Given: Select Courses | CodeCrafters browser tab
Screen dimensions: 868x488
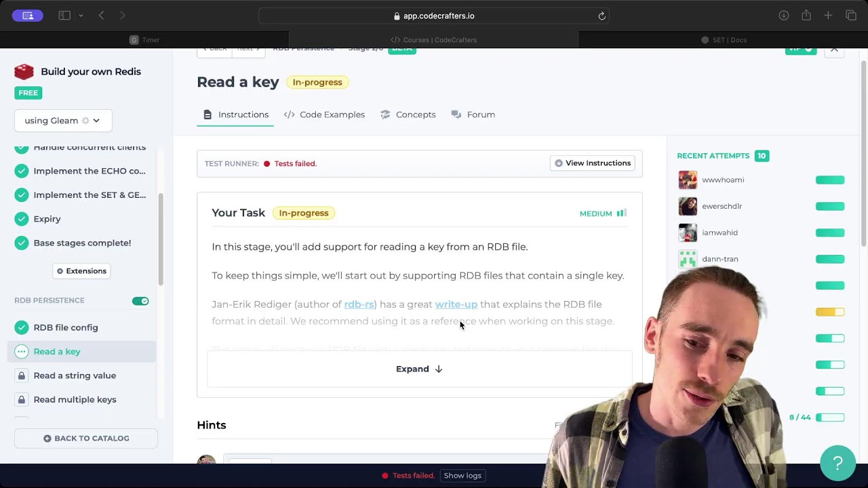Looking at the screenshot, I should pyautogui.click(x=434, y=40).
